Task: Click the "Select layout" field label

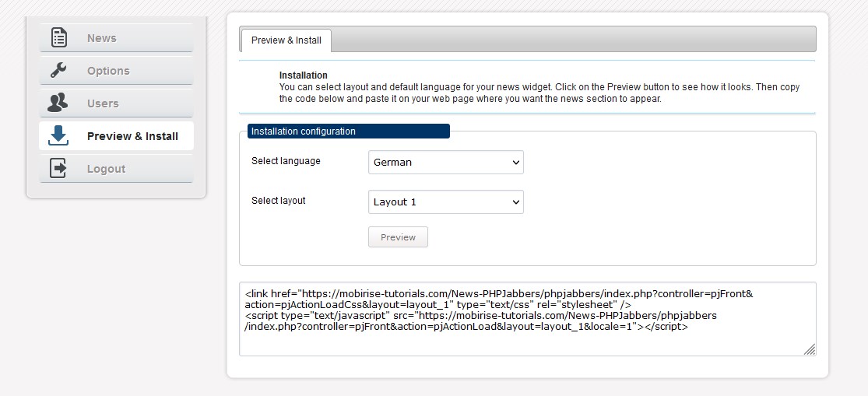Action: pyautogui.click(x=279, y=201)
